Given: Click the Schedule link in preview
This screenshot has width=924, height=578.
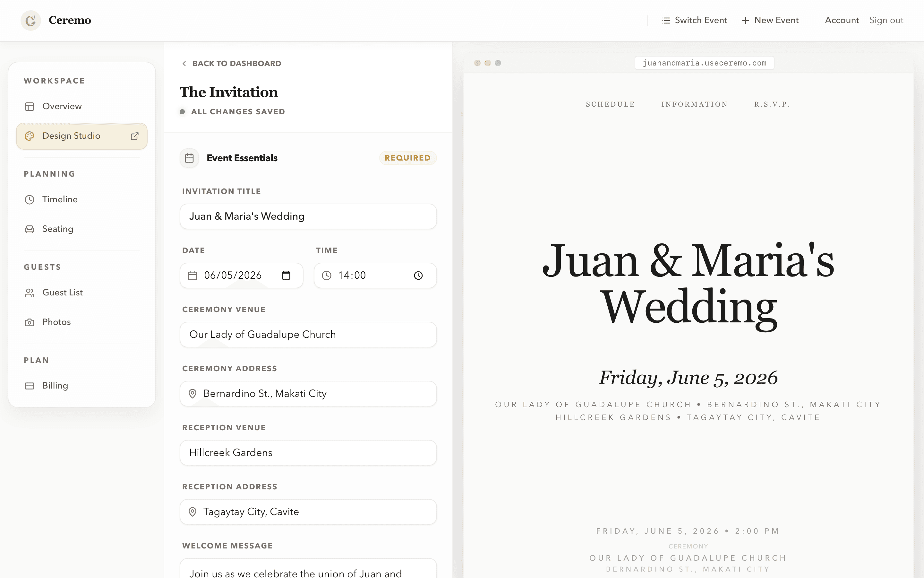Looking at the screenshot, I should click(x=610, y=104).
